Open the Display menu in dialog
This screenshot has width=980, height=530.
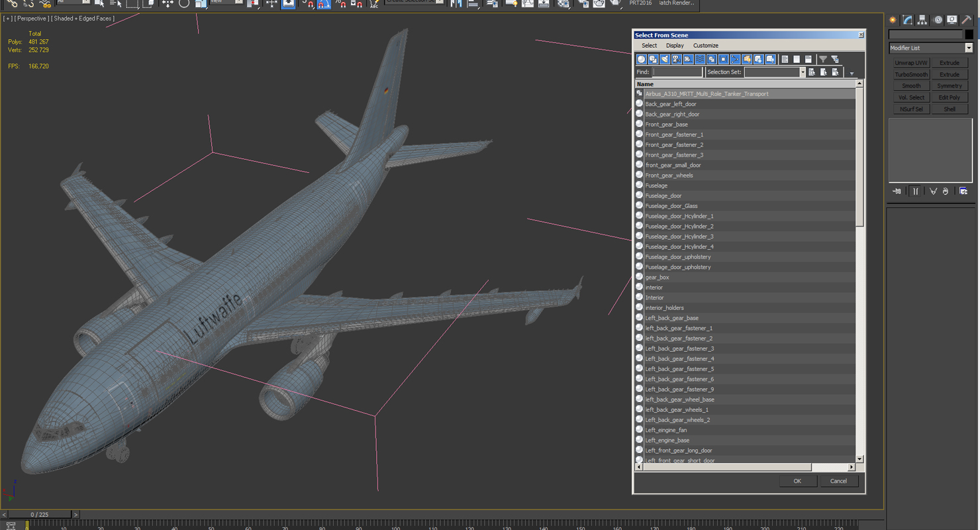click(x=675, y=46)
